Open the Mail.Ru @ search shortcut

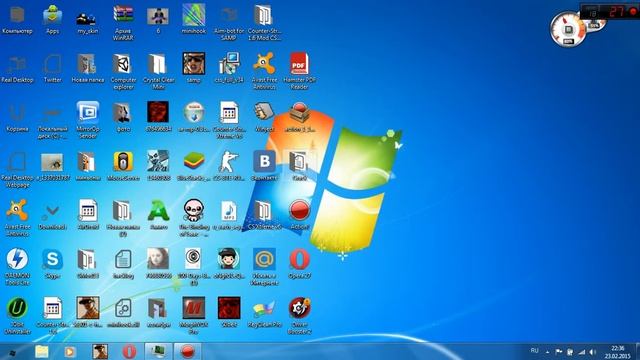click(264, 268)
